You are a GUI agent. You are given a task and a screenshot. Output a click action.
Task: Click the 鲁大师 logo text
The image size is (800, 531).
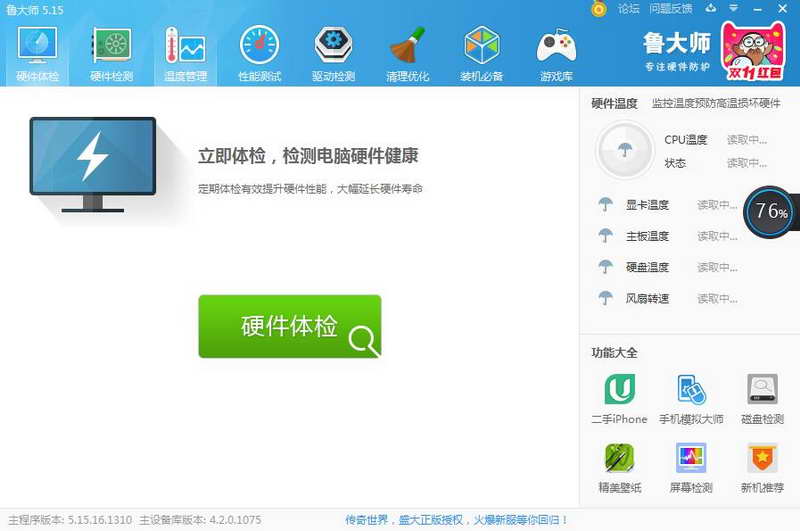tap(677, 43)
